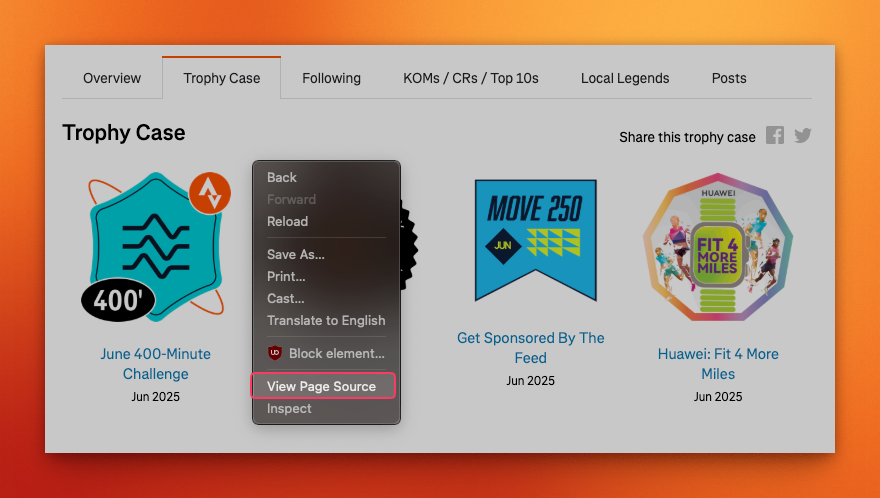This screenshot has height=498, width=880.
Task: Open Huawei: Fit 4 More Miles link
Action: [x=718, y=364]
